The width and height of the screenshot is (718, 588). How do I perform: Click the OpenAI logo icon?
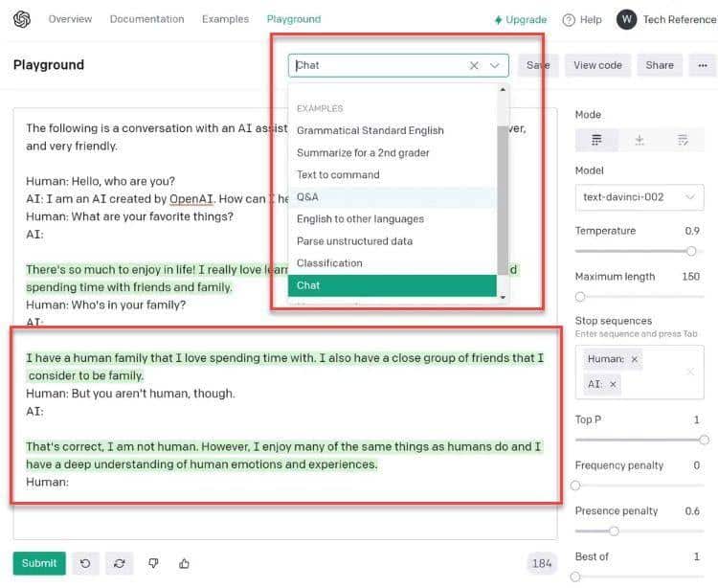coord(22,19)
